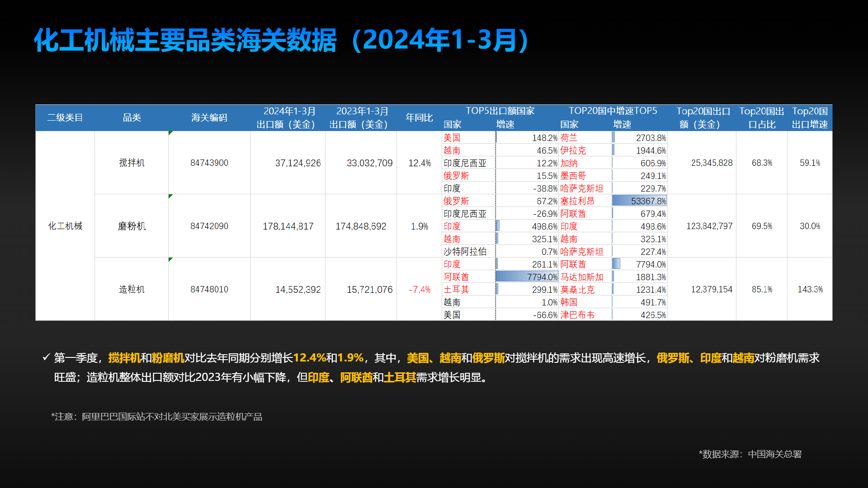Select 2023 export value 15,721,076
The width and height of the screenshot is (868, 488).
click(369, 289)
